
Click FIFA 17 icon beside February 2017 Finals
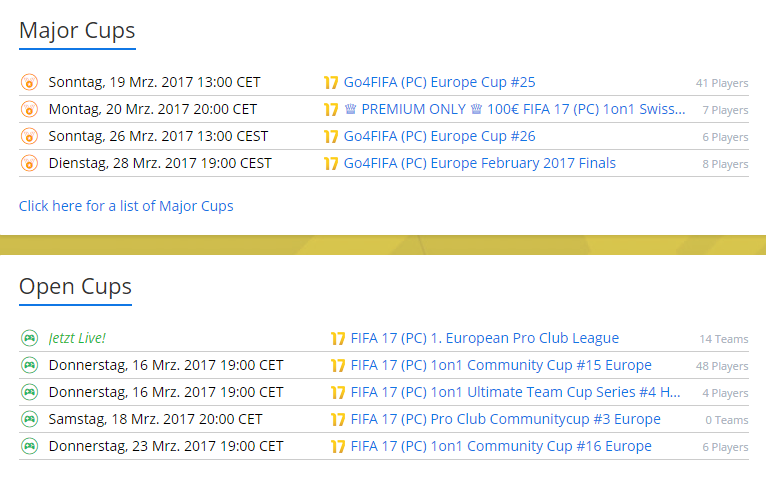coord(331,163)
